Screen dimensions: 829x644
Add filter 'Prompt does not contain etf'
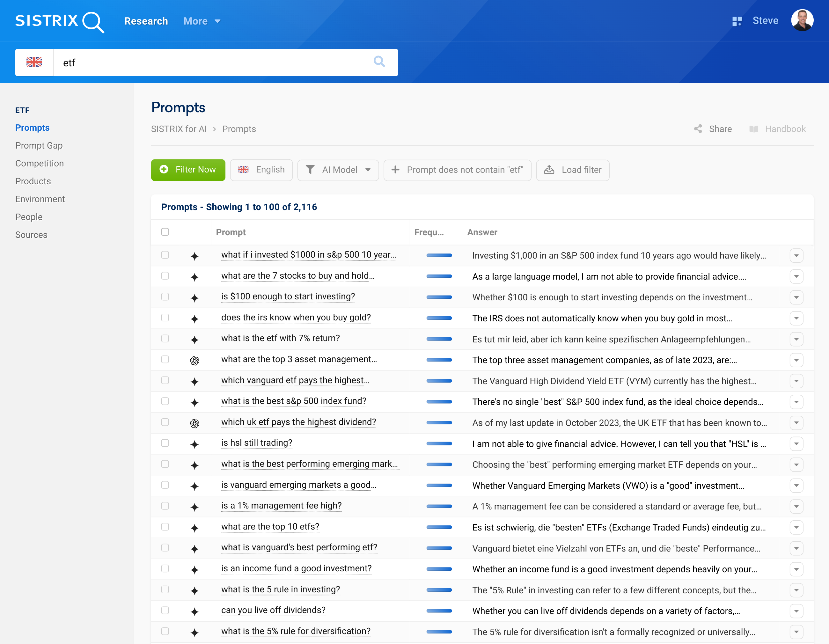(457, 170)
